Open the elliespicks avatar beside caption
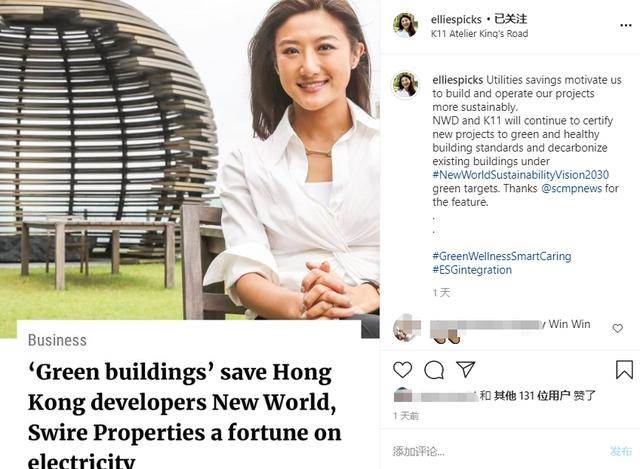The image size is (640, 469). [x=405, y=85]
